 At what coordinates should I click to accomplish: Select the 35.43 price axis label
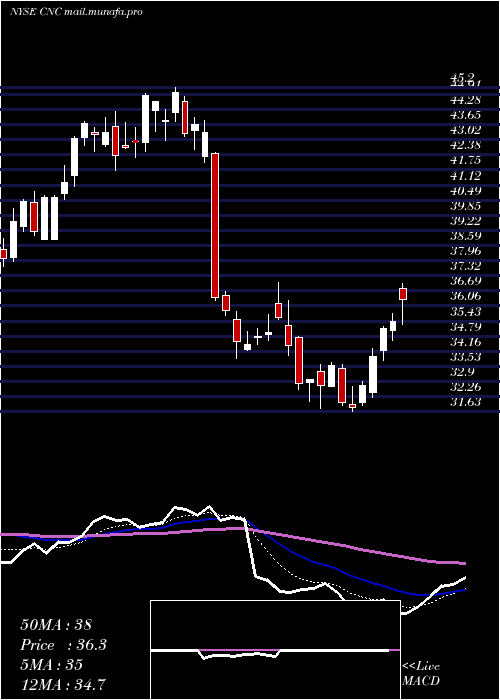pos(465,312)
